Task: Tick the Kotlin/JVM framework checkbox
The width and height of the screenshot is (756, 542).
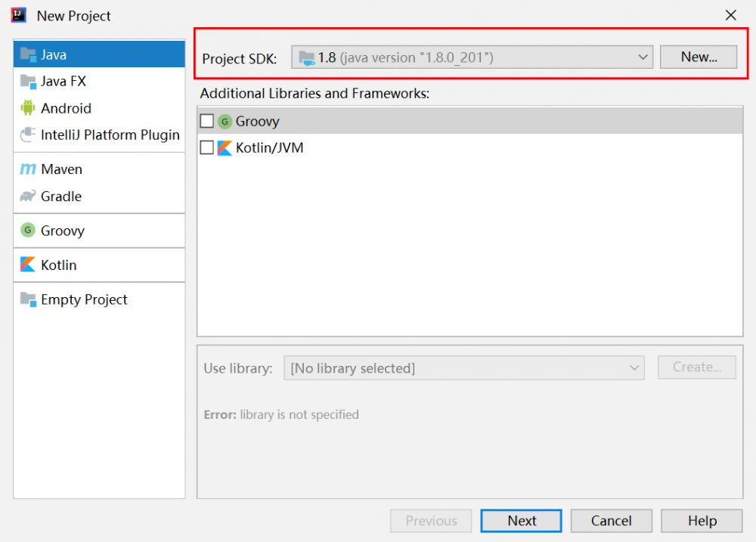Action: (x=207, y=148)
